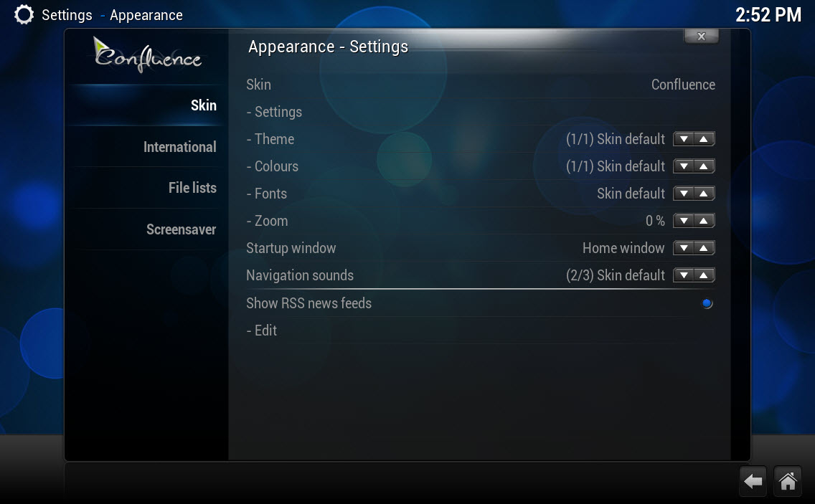Screen dimensions: 815x504
Task: Close the Appearance settings dialog
Action: click(701, 37)
